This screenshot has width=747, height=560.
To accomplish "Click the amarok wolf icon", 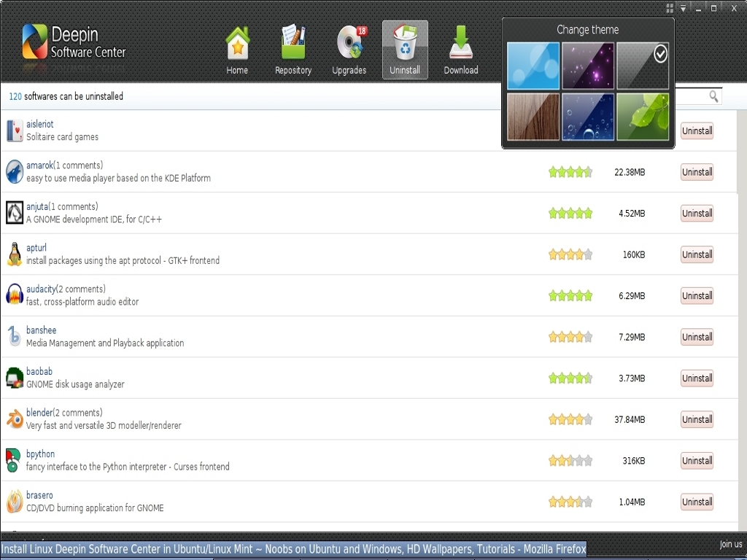I will pyautogui.click(x=15, y=171).
